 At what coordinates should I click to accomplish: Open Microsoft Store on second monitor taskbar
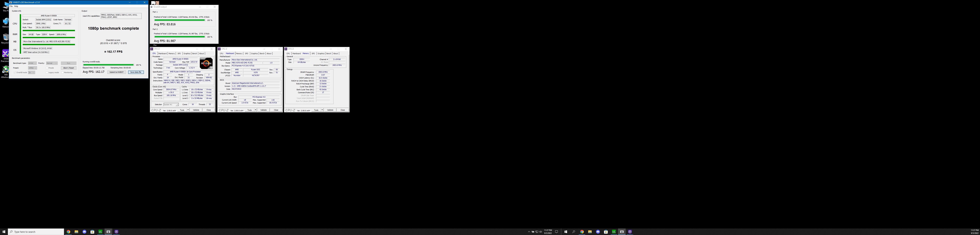coord(606,232)
